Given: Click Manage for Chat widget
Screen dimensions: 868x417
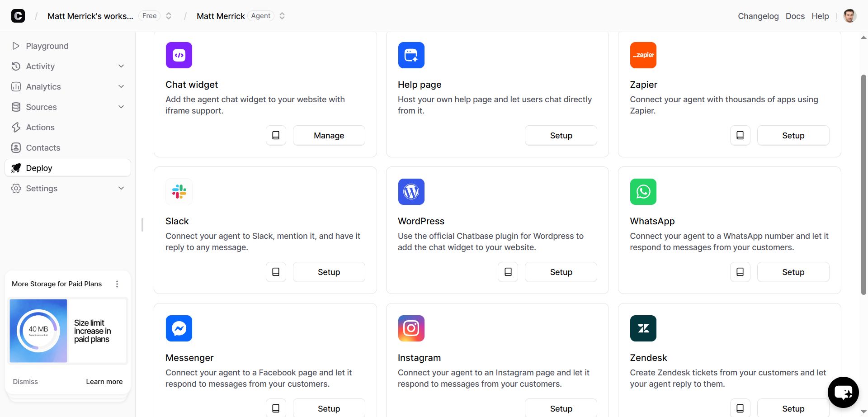Looking at the screenshot, I should 329,135.
